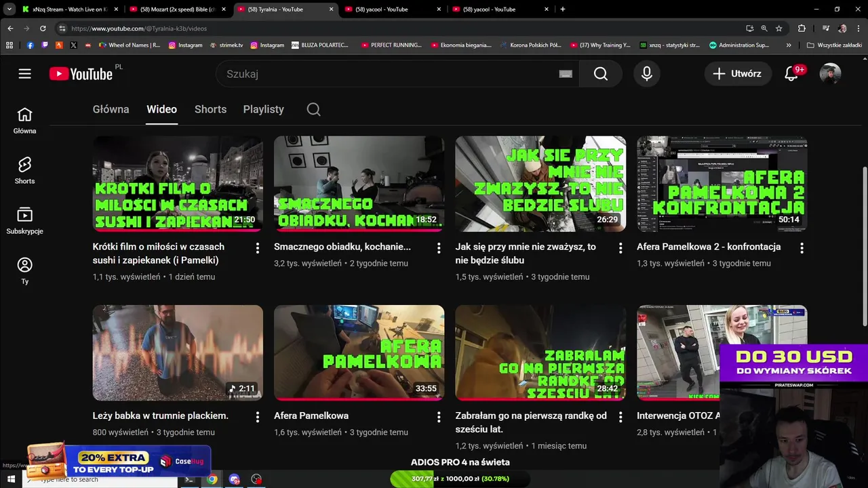Click the OBS taskbar icon
The height and width of the screenshot is (488, 868).
click(256, 479)
